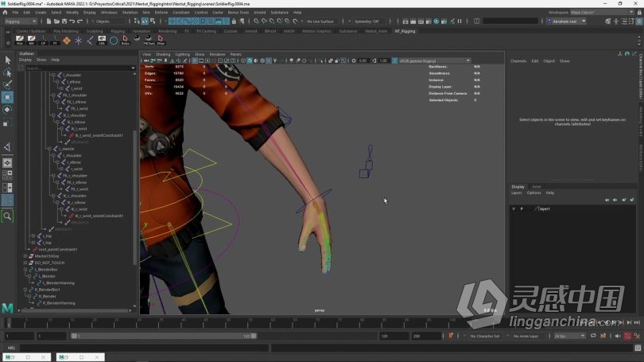
Task: Click the FKChain shelf icon
Action: pos(149,40)
